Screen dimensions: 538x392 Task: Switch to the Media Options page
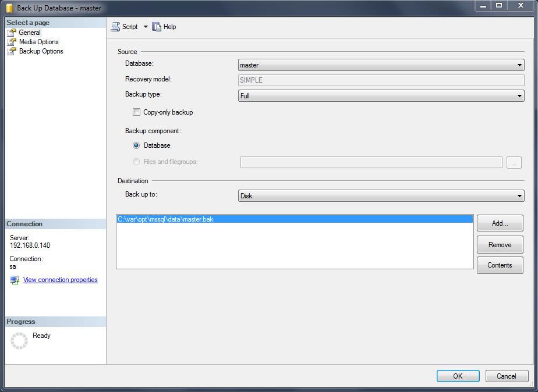coord(38,42)
